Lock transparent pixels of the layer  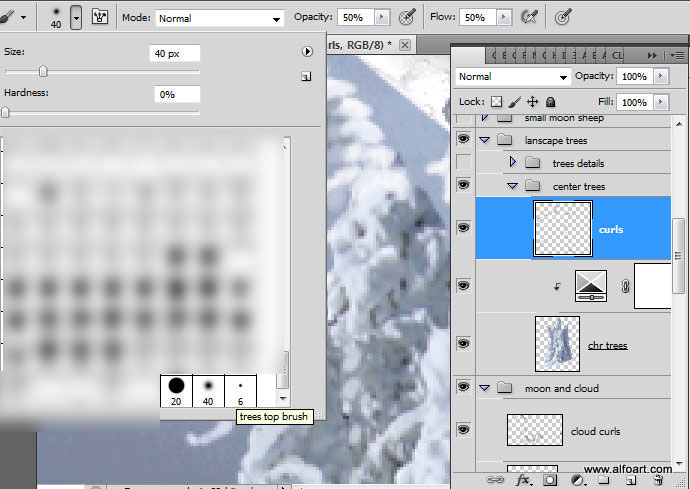(x=496, y=102)
